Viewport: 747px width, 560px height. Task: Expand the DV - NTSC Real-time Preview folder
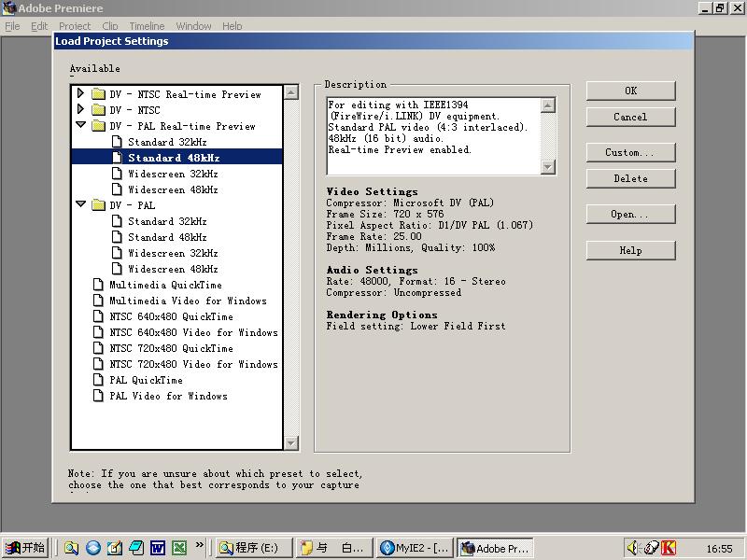(x=80, y=92)
